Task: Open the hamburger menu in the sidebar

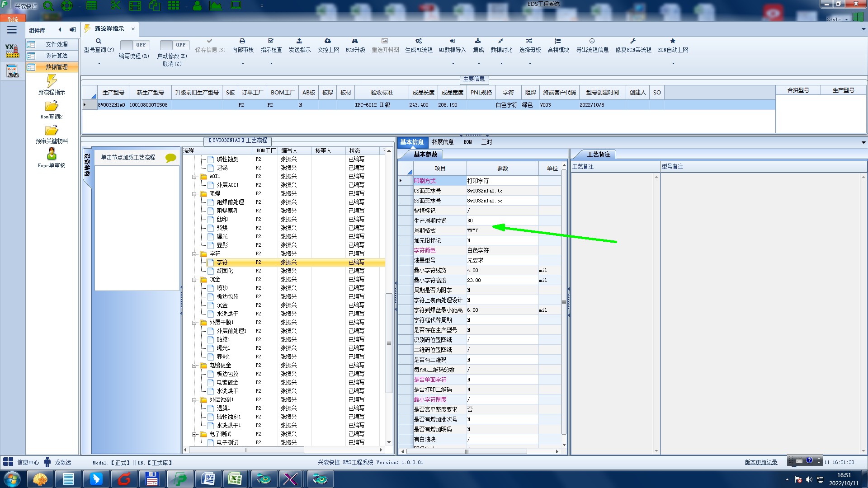Action: click(12, 30)
